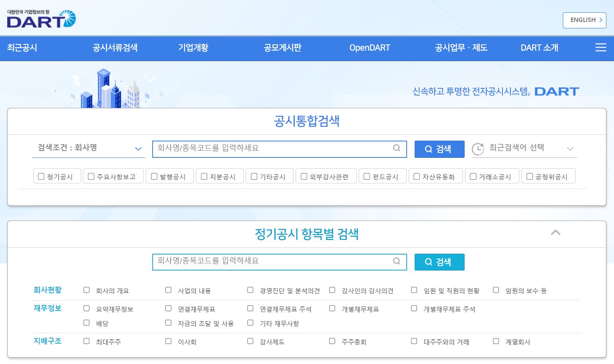Open the 검색조건 : 회사명 dropdown
The height and width of the screenshot is (364, 614).
click(x=88, y=148)
